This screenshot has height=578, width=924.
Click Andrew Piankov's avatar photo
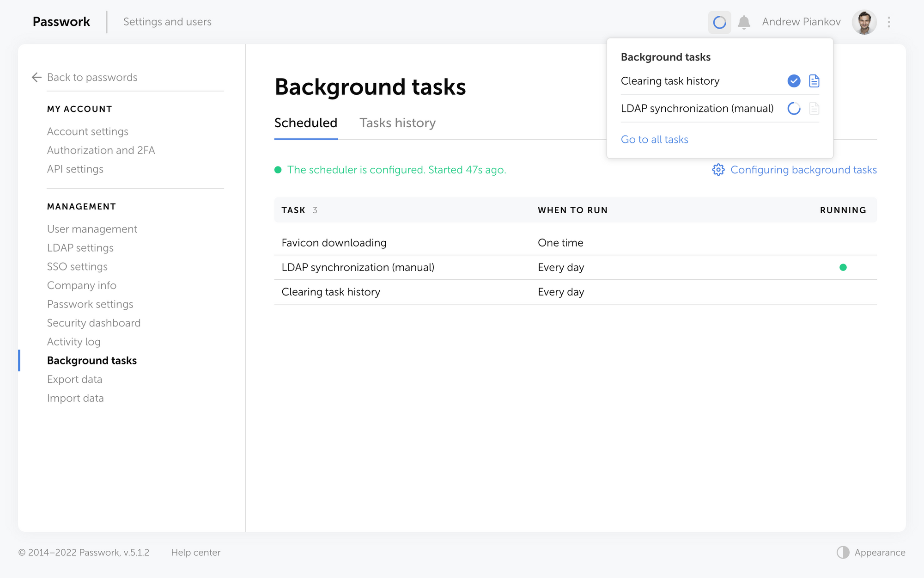tap(864, 22)
